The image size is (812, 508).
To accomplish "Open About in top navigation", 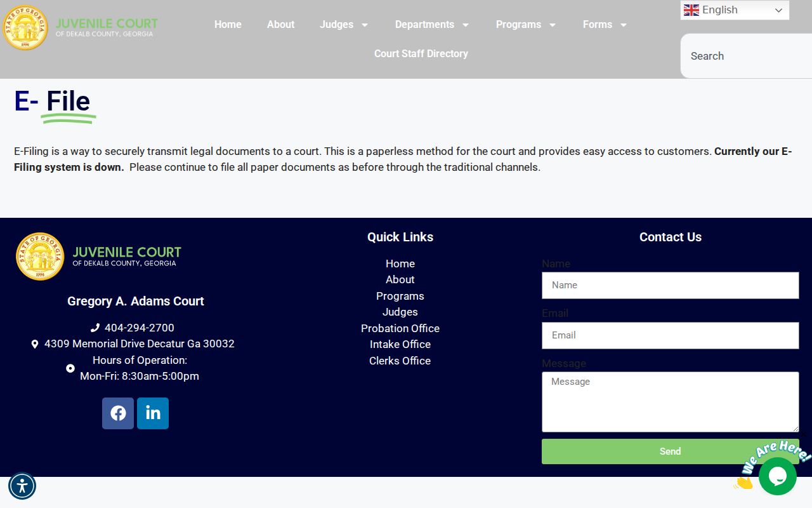I will coord(280,25).
